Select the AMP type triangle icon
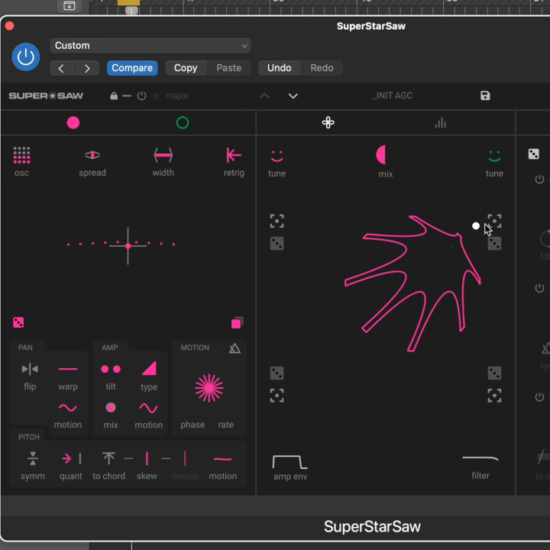 point(149,369)
